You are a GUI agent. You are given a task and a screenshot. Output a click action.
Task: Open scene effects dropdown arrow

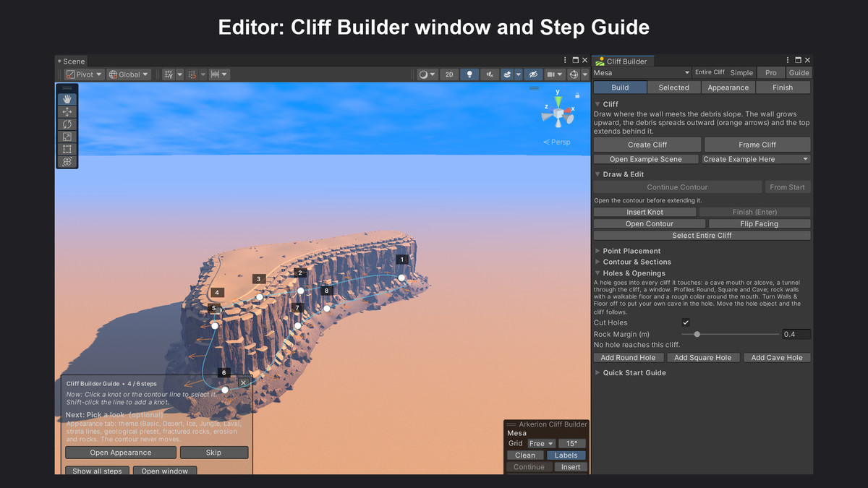pyautogui.click(x=518, y=74)
